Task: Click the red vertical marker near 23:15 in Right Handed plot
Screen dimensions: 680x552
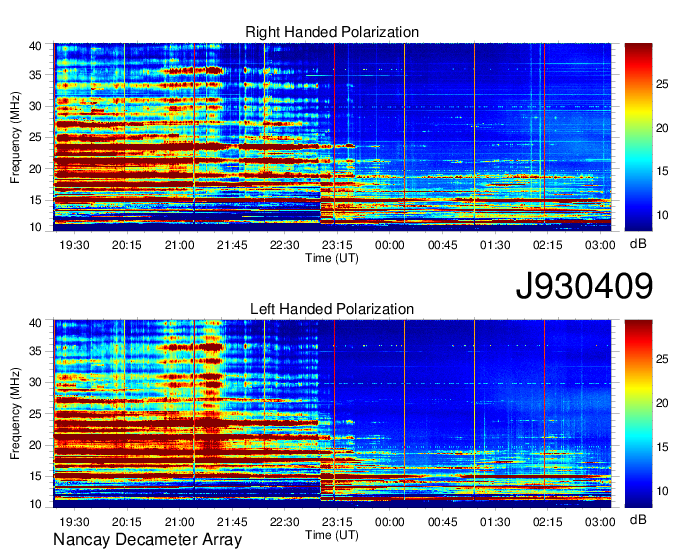Action: [334, 134]
